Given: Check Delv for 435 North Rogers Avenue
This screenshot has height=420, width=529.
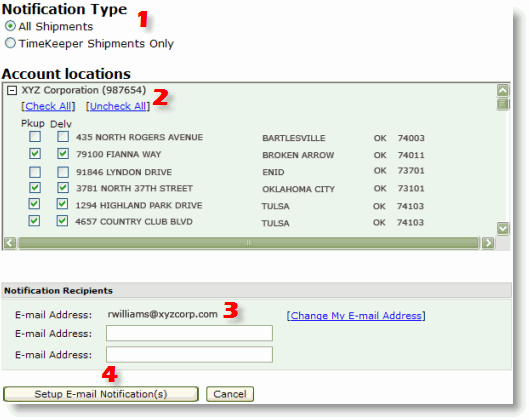Looking at the screenshot, I should click(63, 137).
